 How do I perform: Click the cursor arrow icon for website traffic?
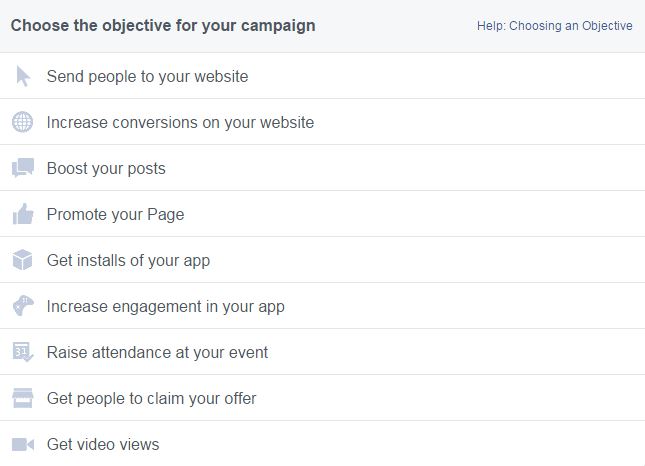pos(23,76)
